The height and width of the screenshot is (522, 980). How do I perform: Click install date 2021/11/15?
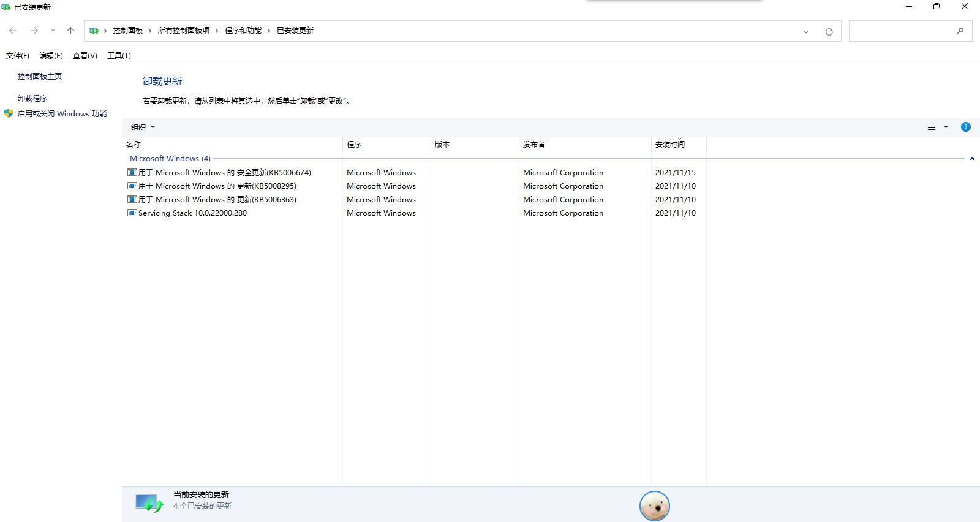(676, 173)
